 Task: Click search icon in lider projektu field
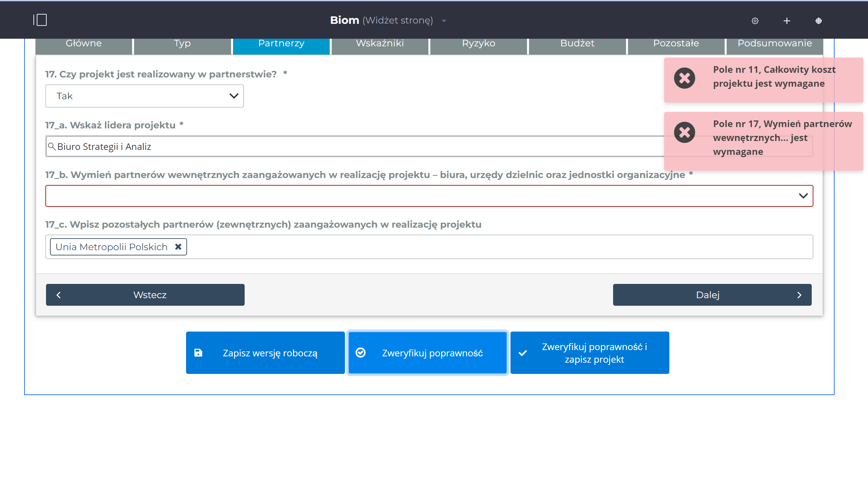click(x=51, y=147)
